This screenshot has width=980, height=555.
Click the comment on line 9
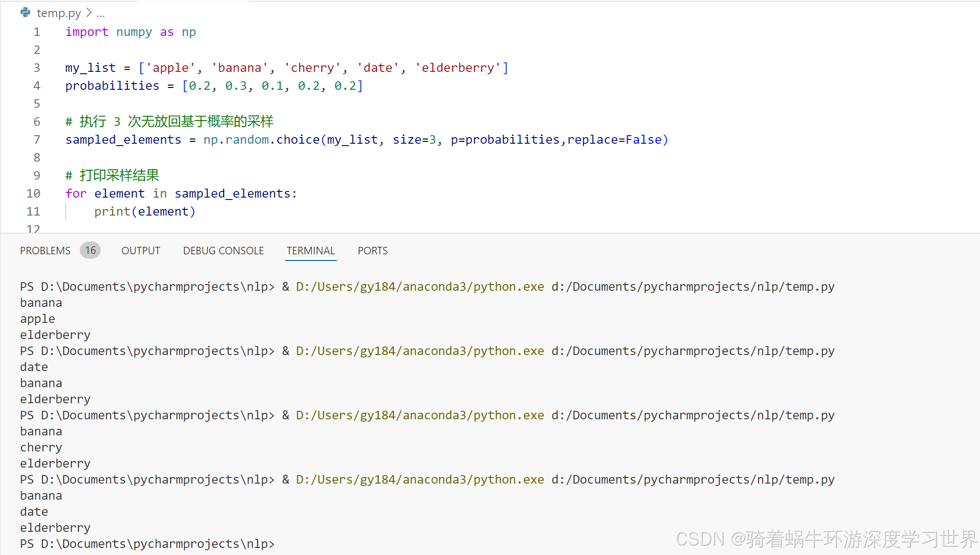tap(112, 175)
